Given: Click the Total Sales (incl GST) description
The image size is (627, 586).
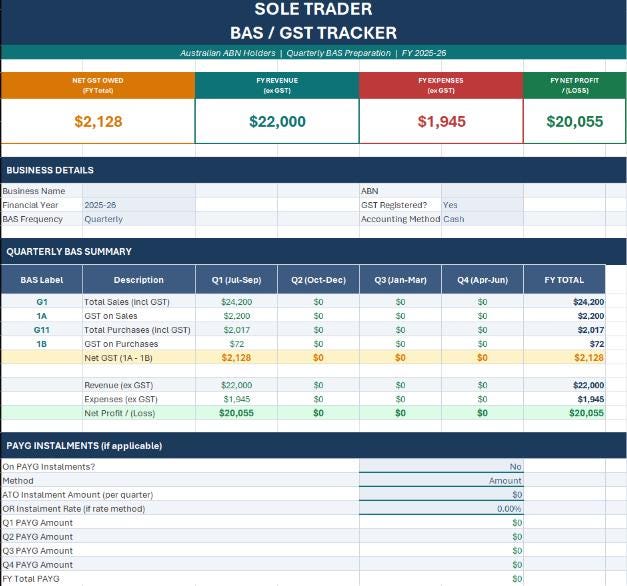Looking at the screenshot, I should pyautogui.click(x=127, y=302).
